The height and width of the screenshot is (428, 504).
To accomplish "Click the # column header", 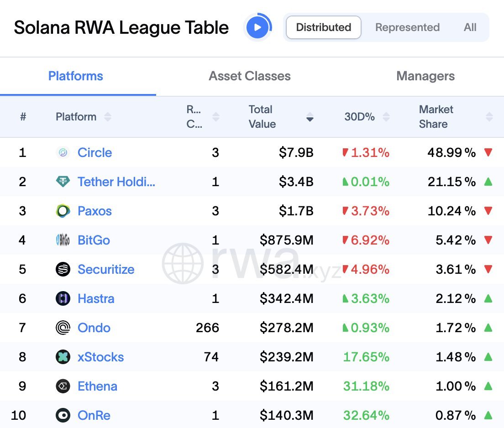I will 23,117.
